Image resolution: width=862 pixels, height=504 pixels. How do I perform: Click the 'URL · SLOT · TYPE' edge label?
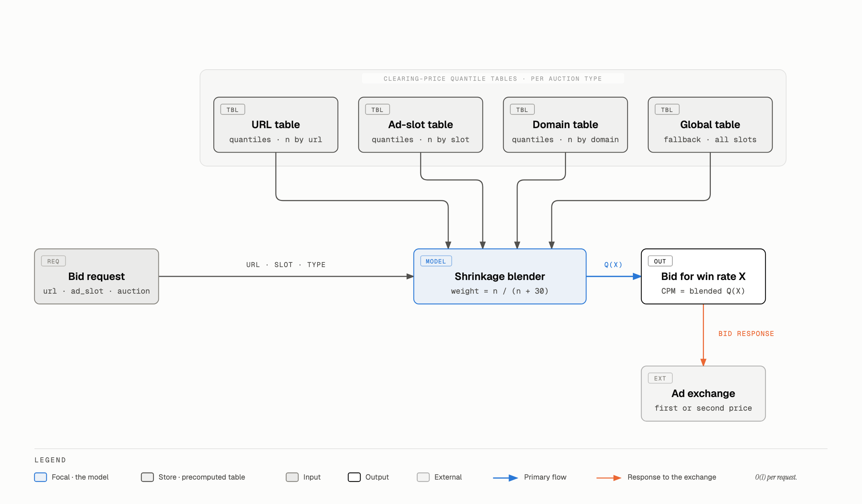click(x=286, y=265)
